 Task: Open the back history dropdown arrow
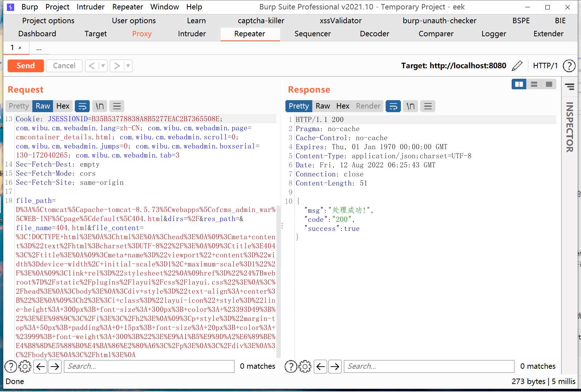[103, 66]
